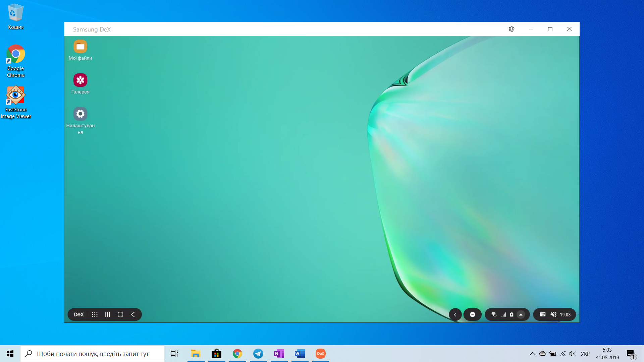Go back using DeX taskbar arrow
The height and width of the screenshot is (362, 644).
[x=133, y=314]
